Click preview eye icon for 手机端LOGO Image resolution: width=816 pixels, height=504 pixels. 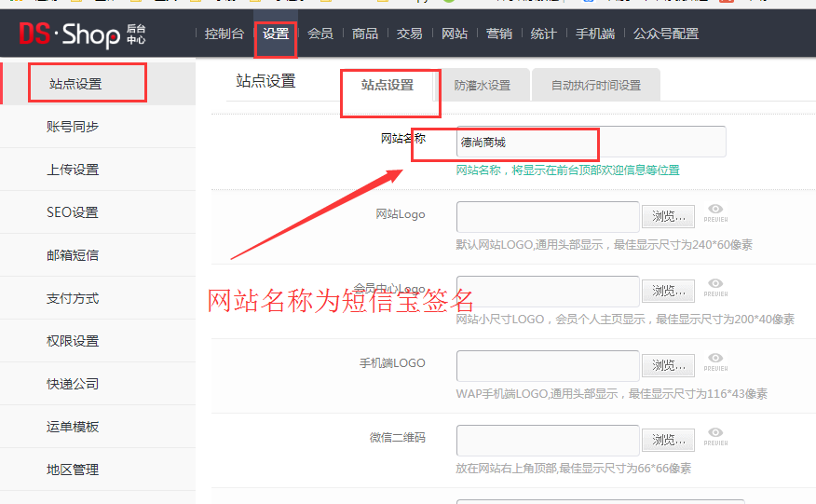pyautogui.click(x=715, y=361)
